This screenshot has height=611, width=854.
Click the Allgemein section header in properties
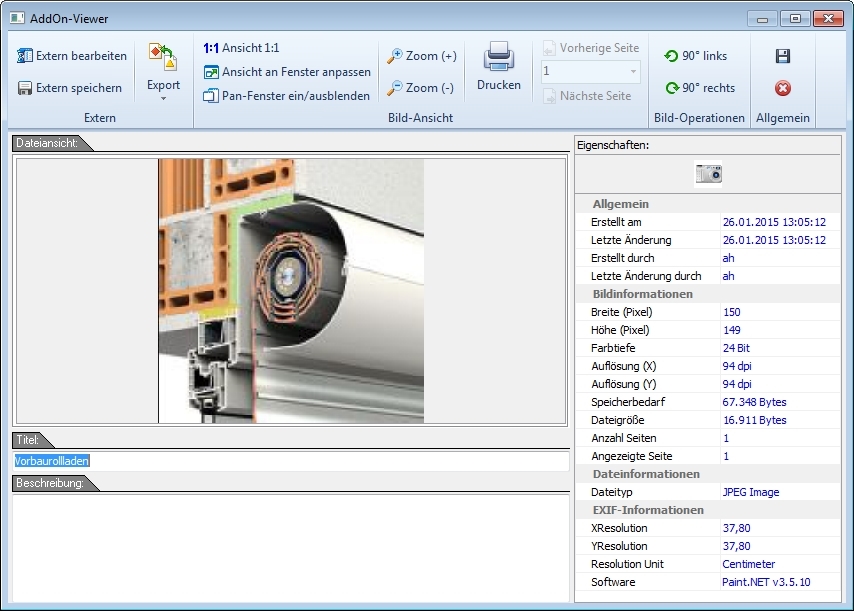(620, 204)
